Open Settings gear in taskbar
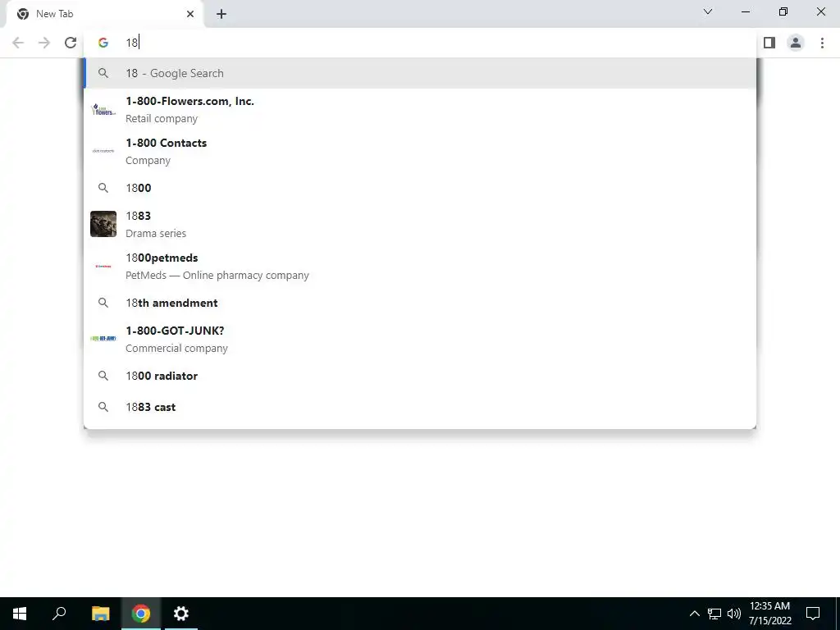840x630 pixels. (x=181, y=614)
